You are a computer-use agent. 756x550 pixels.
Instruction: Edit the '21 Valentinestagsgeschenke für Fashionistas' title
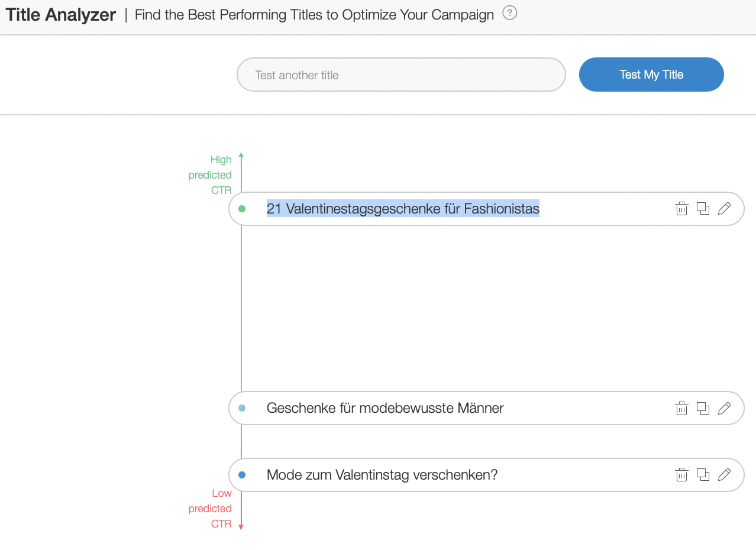724,209
